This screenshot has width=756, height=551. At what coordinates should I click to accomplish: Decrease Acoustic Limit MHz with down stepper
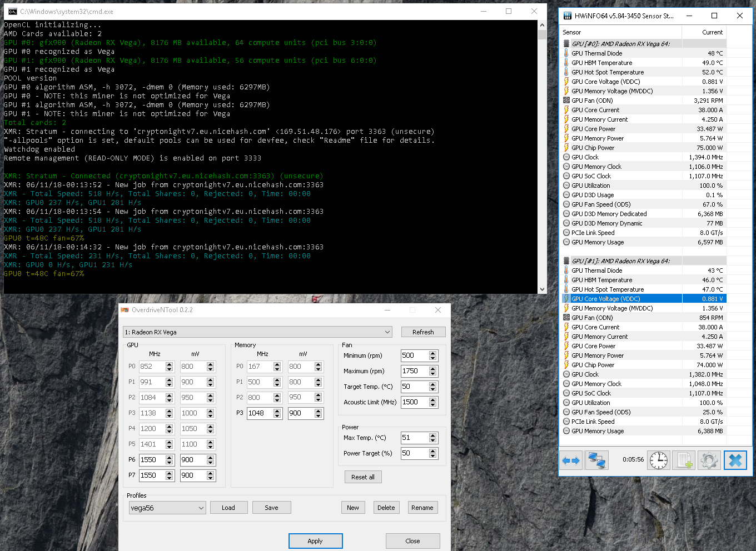coord(433,405)
